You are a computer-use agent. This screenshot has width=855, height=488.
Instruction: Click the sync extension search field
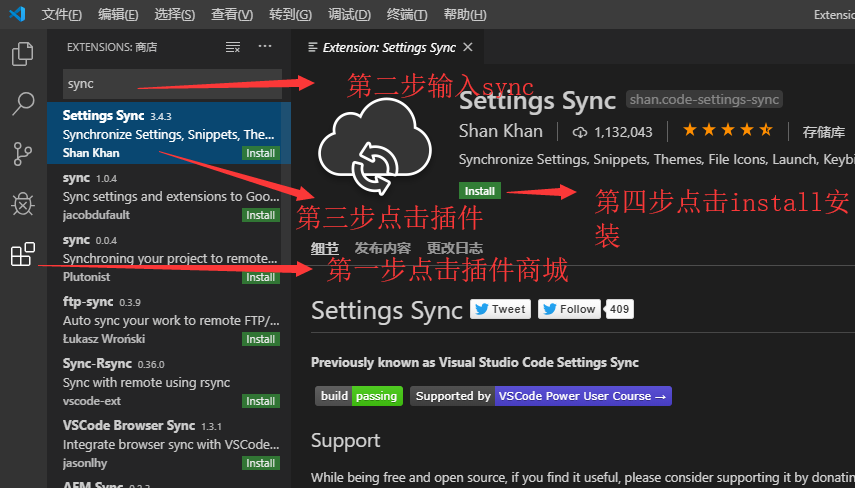pyautogui.click(x=172, y=84)
